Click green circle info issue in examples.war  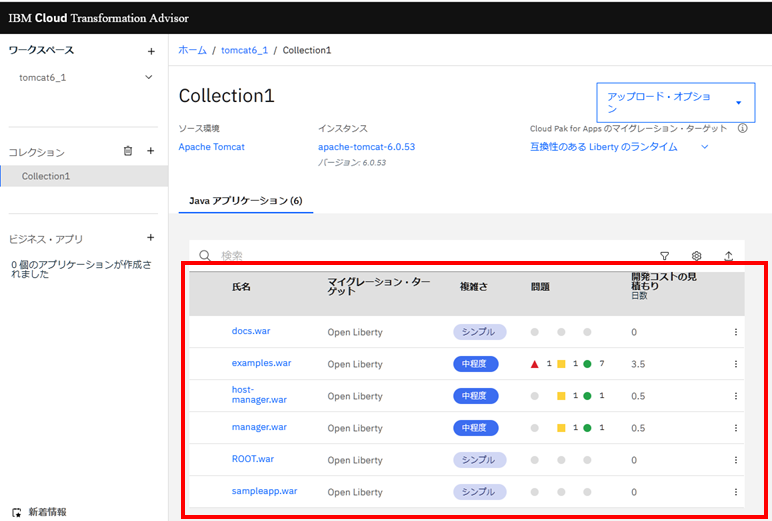click(x=587, y=364)
